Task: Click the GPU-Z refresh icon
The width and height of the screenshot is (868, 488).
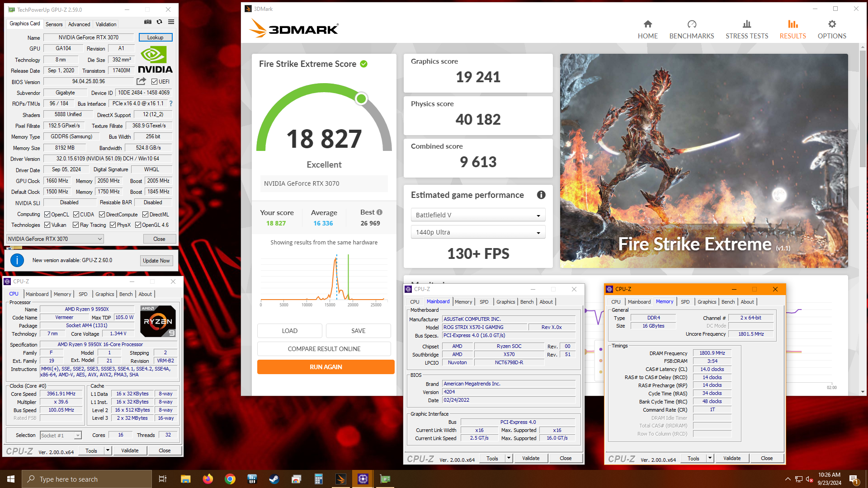Action: tap(159, 22)
